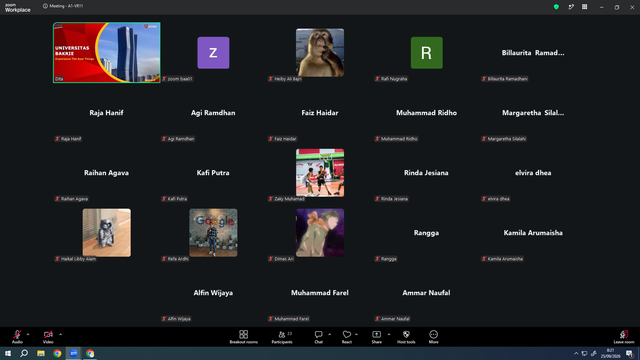Select Haikal Libby Alam's cat statue picture
This screenshot has width=640, height=360.
107,233
